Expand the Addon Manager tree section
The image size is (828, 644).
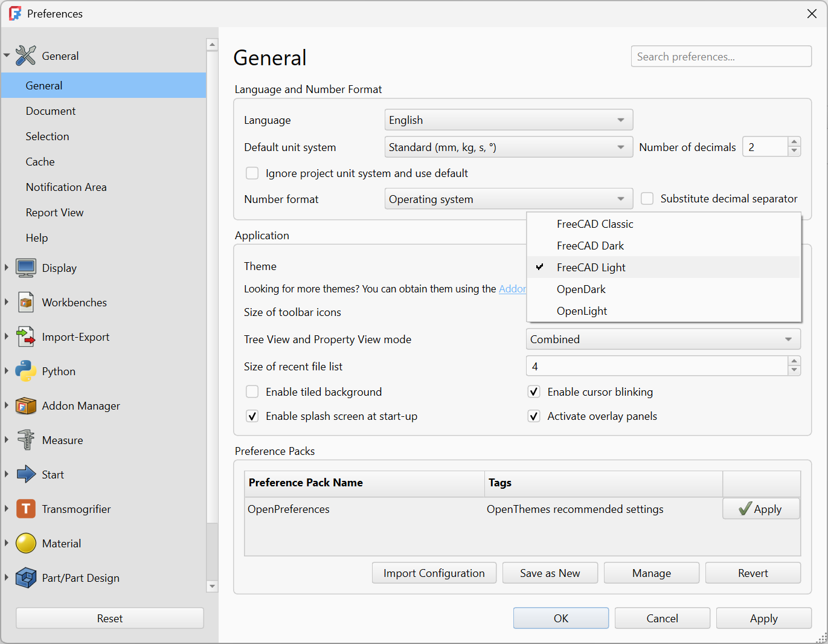(7, 405)
